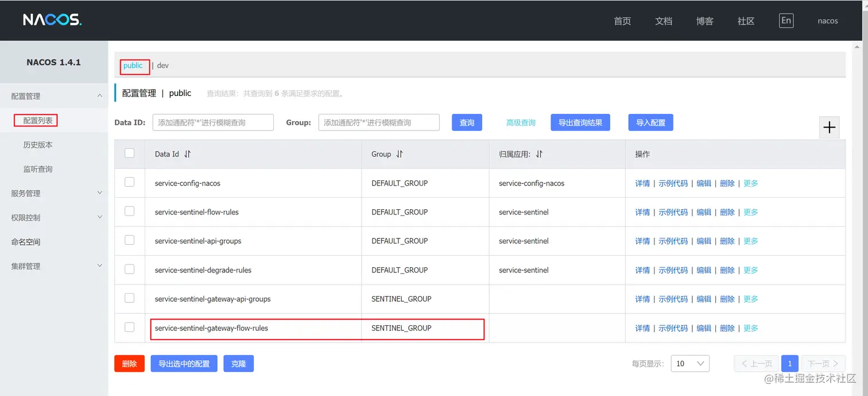Screen dimensions: 868x396
Task: Open 历史版本 in the sidebar
Action: click(x=38, y=145)
